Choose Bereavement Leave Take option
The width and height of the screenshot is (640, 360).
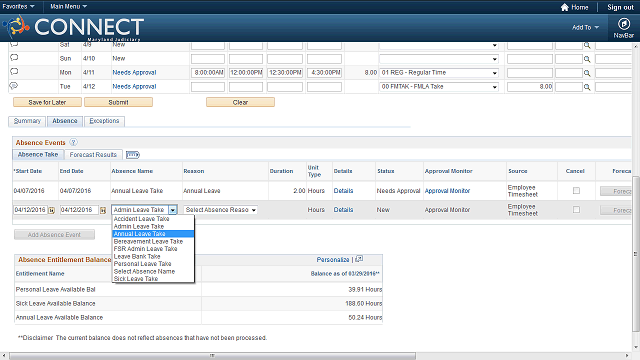tap(153, 241)
